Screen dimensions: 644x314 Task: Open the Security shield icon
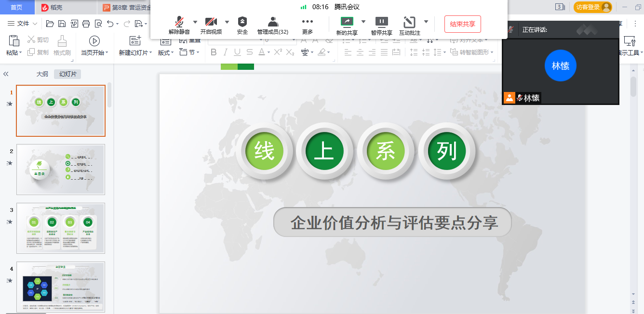coord(242,25)
